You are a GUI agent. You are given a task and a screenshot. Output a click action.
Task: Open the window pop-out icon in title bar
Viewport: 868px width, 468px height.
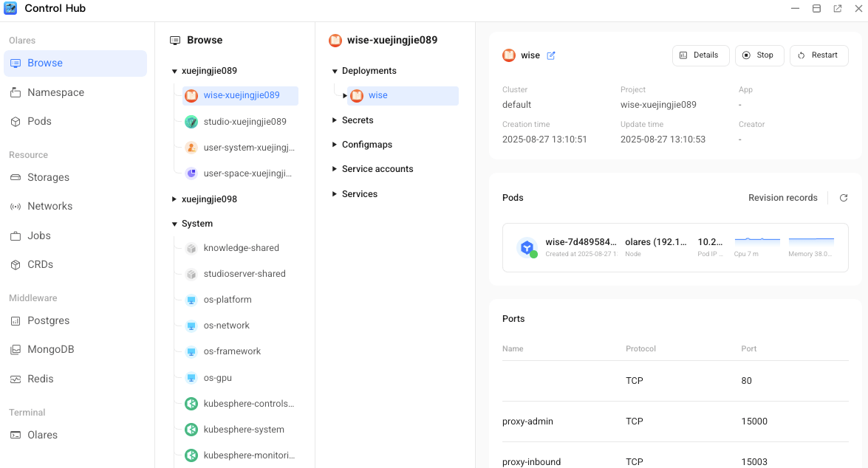click(837, 9)
